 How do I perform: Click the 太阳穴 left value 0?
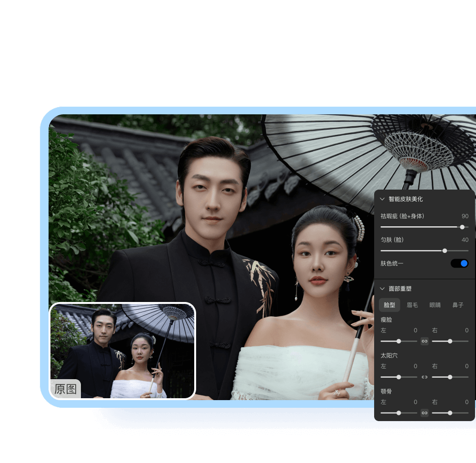415,366
